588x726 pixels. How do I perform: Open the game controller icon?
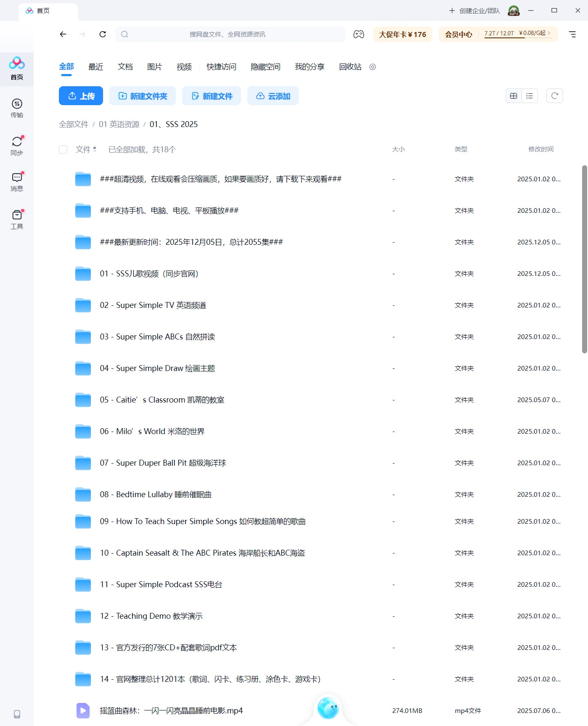coord(359,34)
